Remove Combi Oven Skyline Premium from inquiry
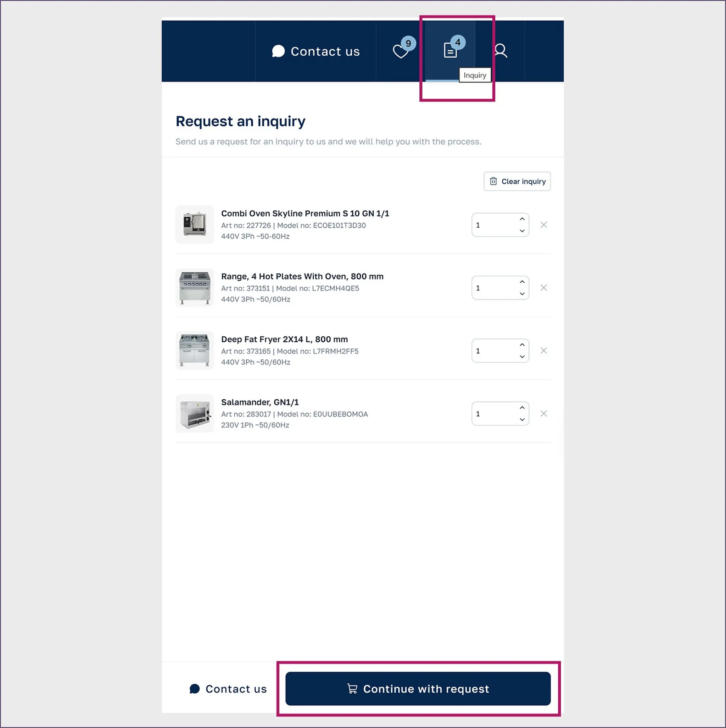The height and width of the screenshot is (728, 726). 543,225
